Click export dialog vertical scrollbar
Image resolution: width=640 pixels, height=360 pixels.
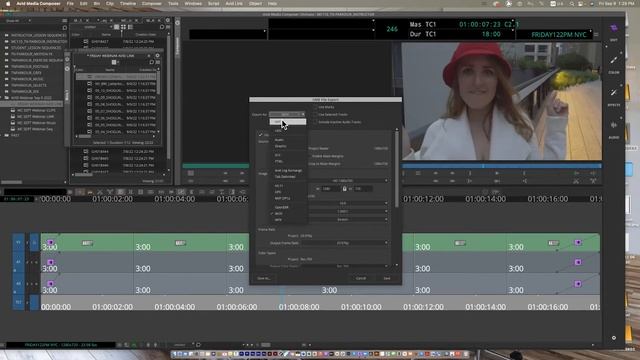tap(396, 168)
